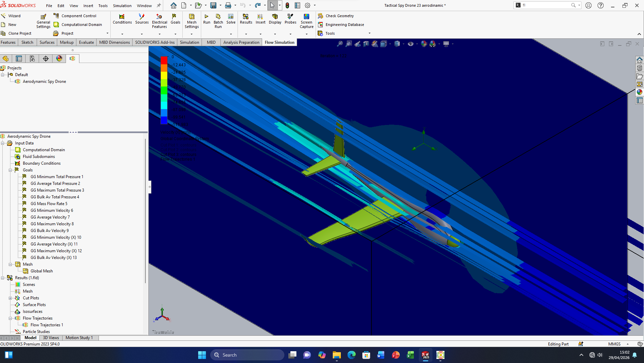644x363 pixels.
Task: Click the Goals ribbon icon
Action: coord(175,19)
